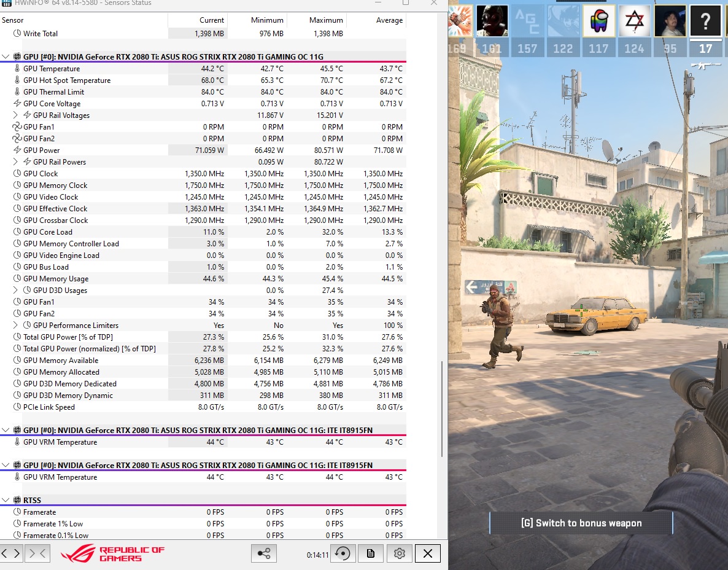Select the GPU D3D Memory Dynamic row
Screen dimensions: 728x570
point(203,396)
